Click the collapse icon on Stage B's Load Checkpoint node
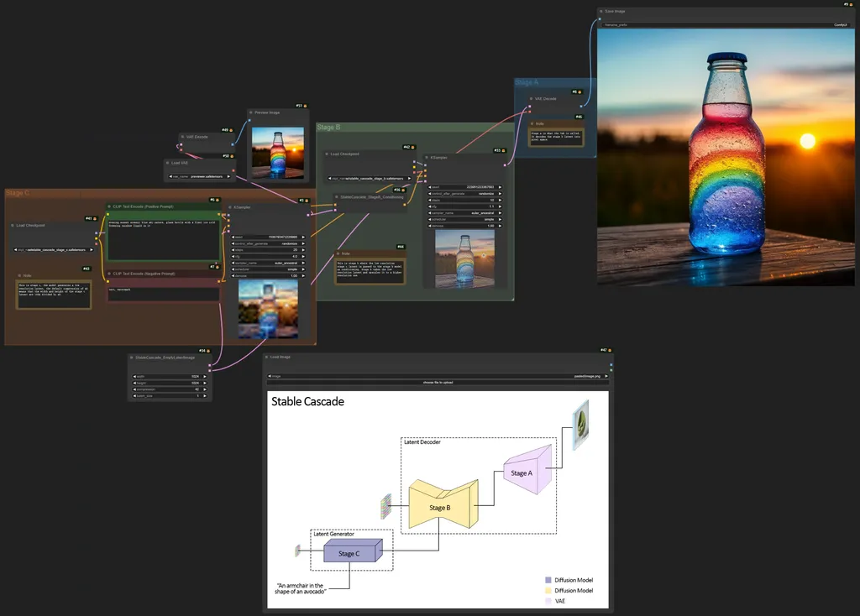860x616 pixels. 327,154
